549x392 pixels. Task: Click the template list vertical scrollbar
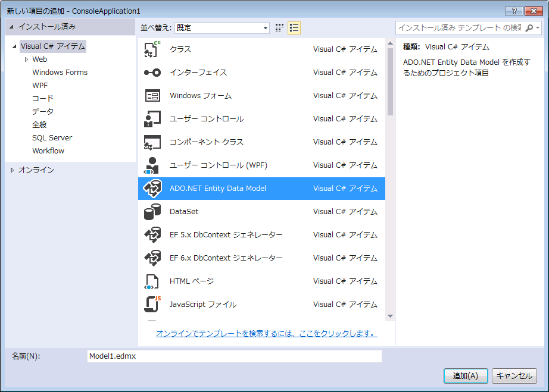tap(390, 178)
